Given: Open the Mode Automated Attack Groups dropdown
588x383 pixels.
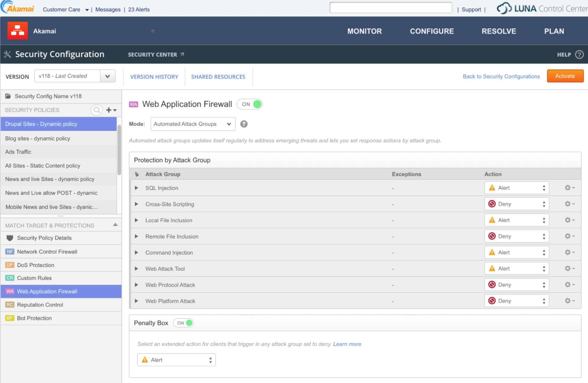Looking at the screenshot, I should (x=193, y=124).
